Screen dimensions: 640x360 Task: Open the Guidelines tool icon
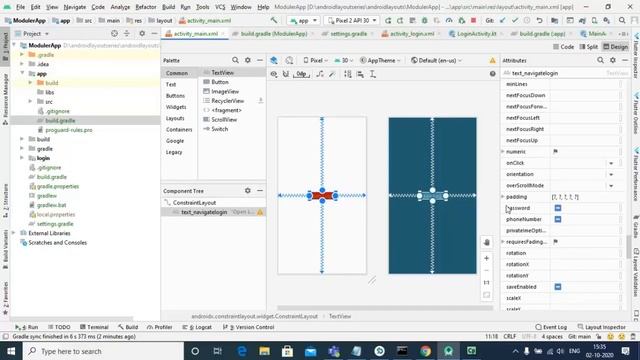tap(373, 74)
